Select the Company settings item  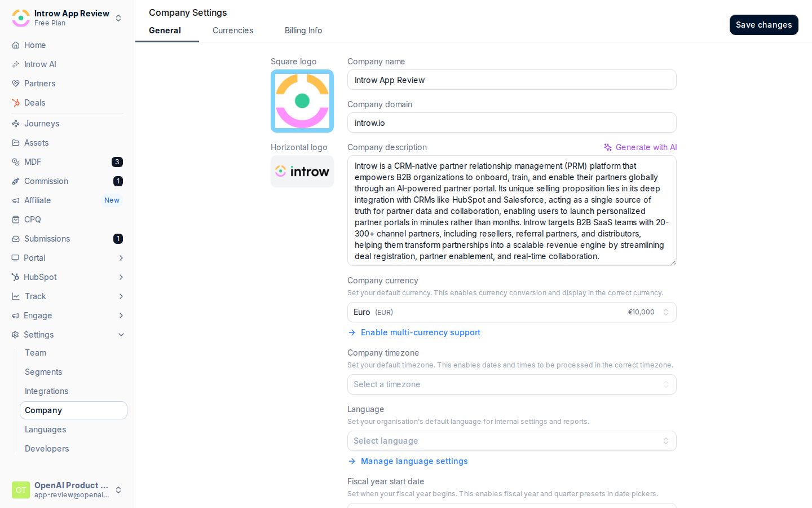pos(73,410)
